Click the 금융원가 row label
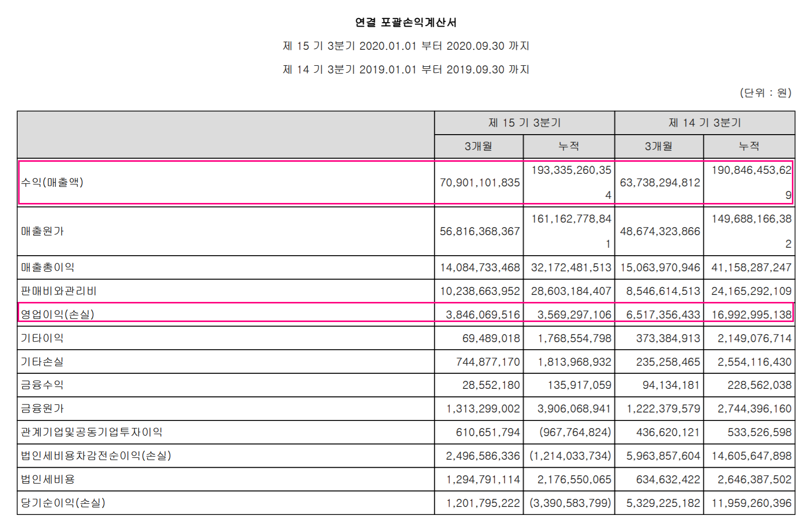Viewport: 812px width, 530px height. [42, 408]
